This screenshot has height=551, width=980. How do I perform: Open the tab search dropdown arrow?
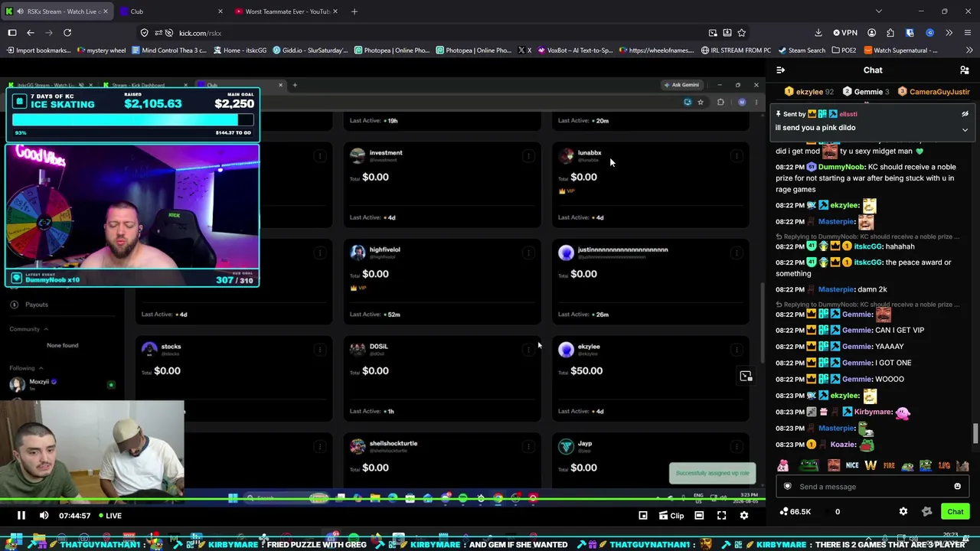[x=878, y=11]
